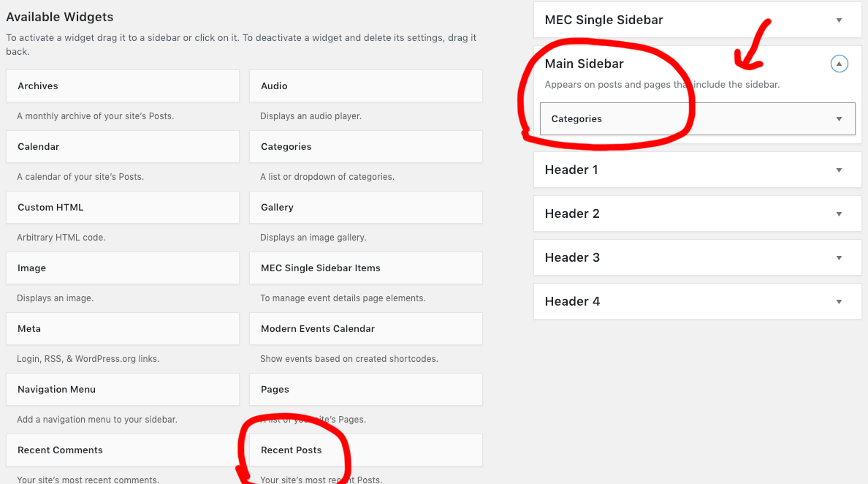Collapse the Main Sidebar panel

839,64
